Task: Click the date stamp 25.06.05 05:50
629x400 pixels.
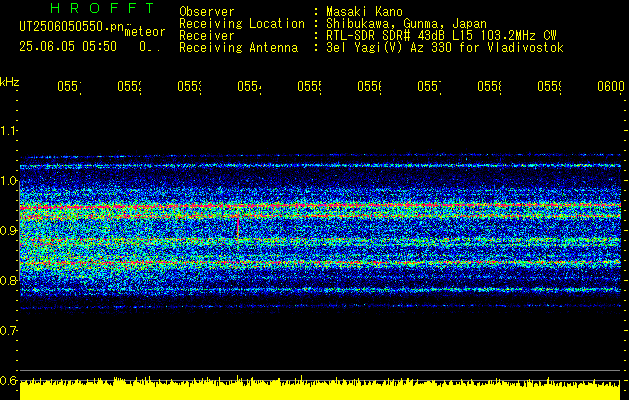Action: tap(68, 47)
